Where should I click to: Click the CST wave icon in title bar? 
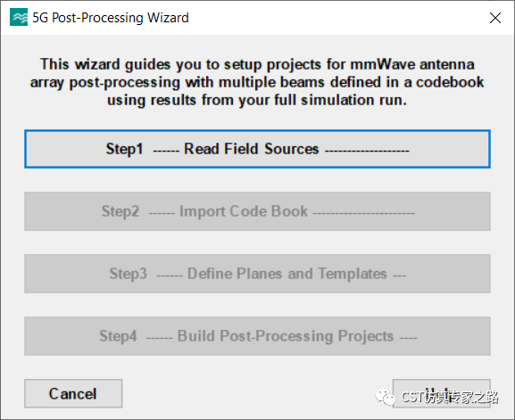tap(19, 18)
